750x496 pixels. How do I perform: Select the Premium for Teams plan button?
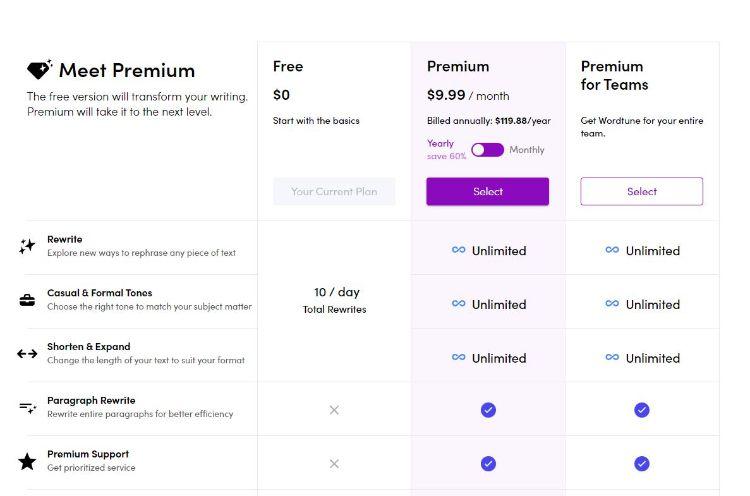[642, 191]
